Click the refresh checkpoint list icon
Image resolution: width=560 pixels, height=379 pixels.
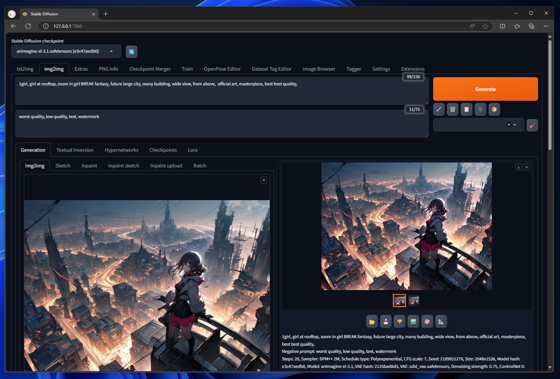[x=131, y=52]
